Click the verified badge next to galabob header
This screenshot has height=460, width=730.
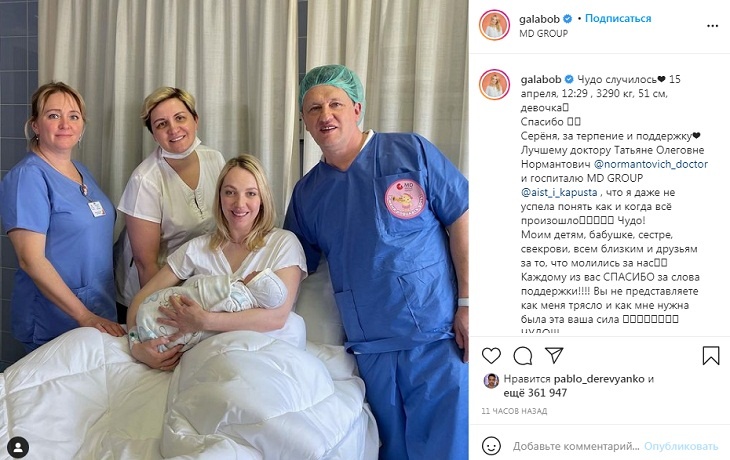(568, 19)
